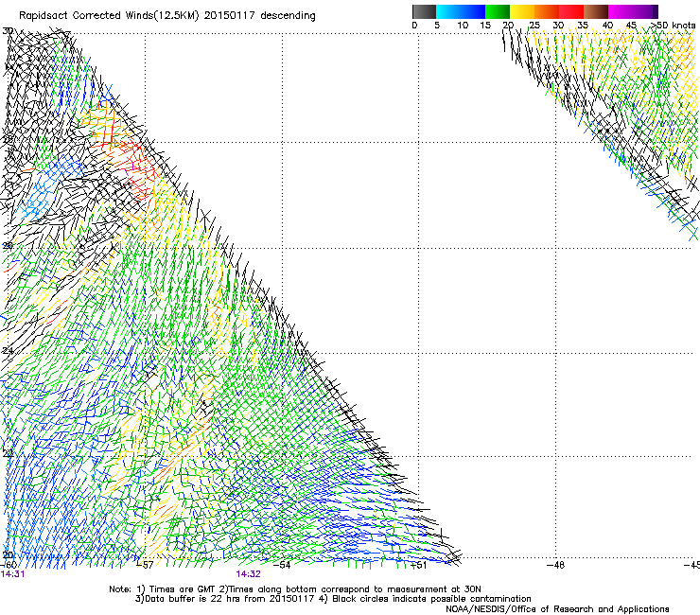The image size is (700, 615).
Task: Click the '-48' longitude axis label
Action: tap(555, 565)
